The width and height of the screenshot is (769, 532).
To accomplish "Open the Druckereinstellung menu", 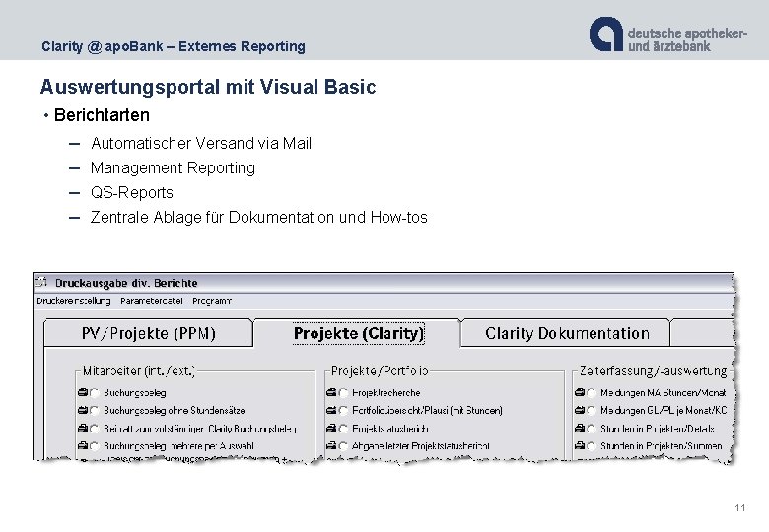I will pyautogui.click(x=74, y=301).
